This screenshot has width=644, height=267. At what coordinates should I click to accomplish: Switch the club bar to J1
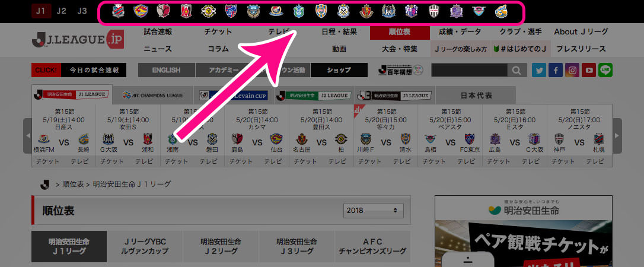coord(41,11)
